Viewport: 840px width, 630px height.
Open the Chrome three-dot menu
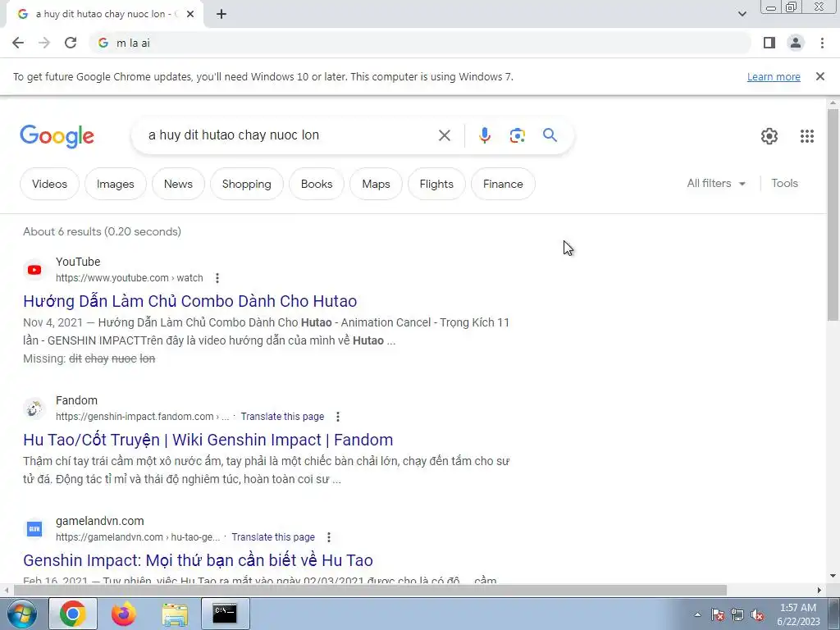pos(822,43)
